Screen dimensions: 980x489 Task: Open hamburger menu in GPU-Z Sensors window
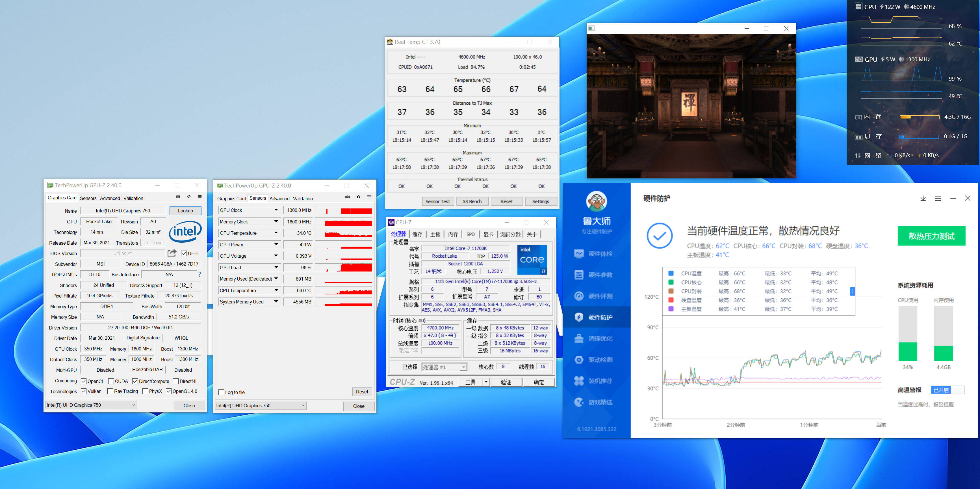coord(369,197)
